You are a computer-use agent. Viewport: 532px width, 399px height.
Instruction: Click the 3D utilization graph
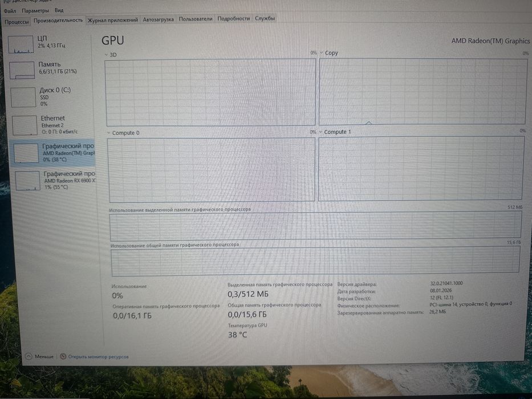(x=211, y=92)
